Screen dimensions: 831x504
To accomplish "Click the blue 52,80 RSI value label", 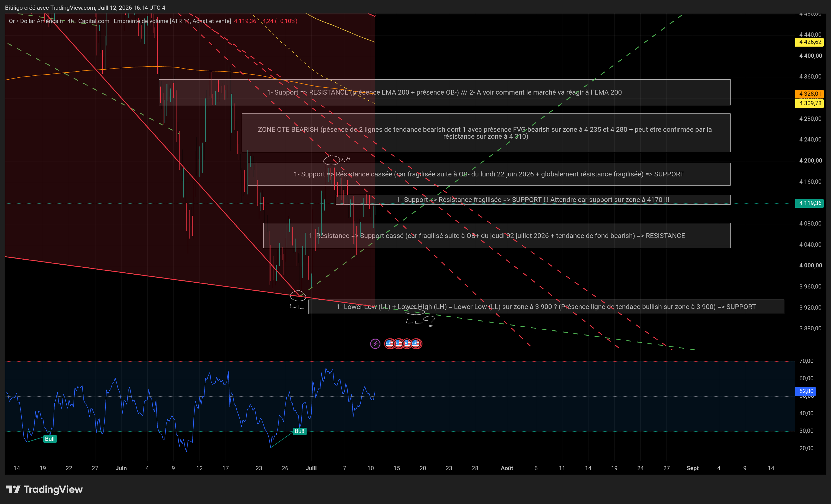I will pos(806,391).
